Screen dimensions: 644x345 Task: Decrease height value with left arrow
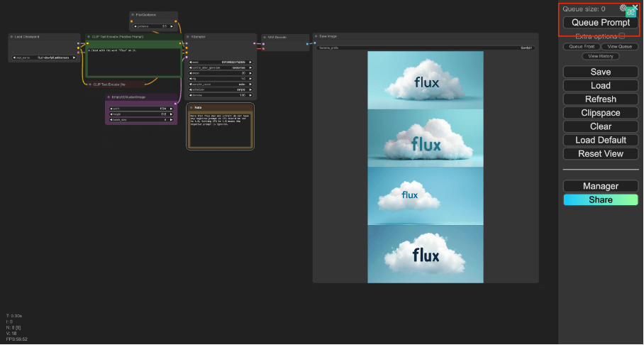click(x=111, y=114)
